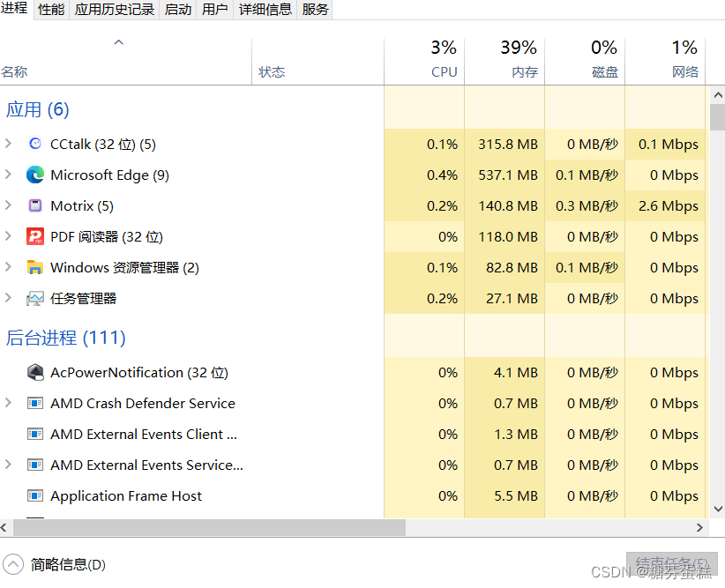Click the PDF 阅读器 icon
The image size is (725, 588).
pos(35,236)
